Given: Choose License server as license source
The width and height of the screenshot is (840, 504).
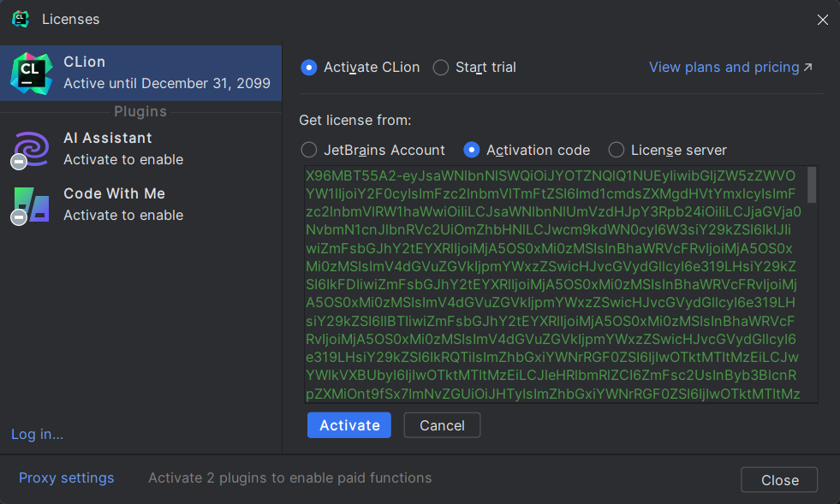Looking at the screenshot, I should [x=616, y=150].
